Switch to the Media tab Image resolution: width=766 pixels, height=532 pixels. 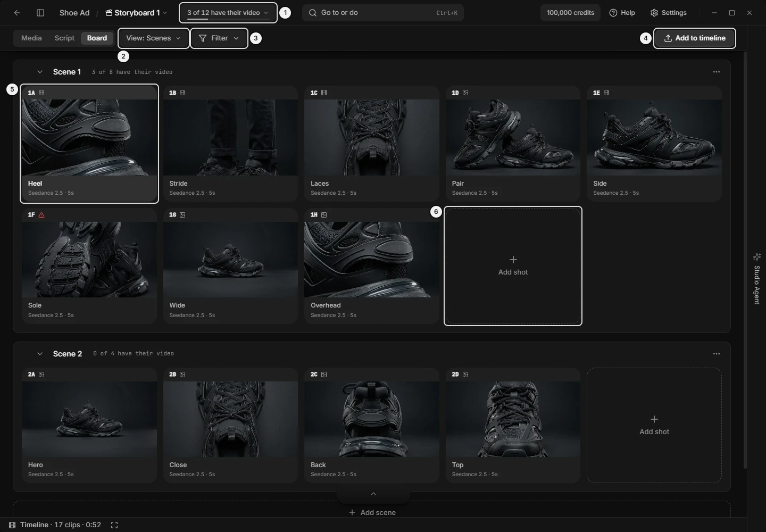tap(31, 38)
